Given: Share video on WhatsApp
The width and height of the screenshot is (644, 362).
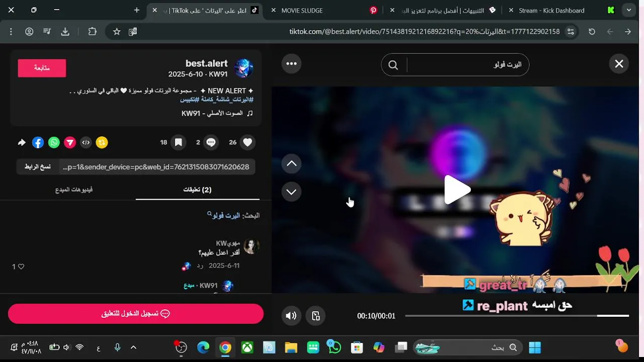Looking at the screenshot, I should point(54,142).
